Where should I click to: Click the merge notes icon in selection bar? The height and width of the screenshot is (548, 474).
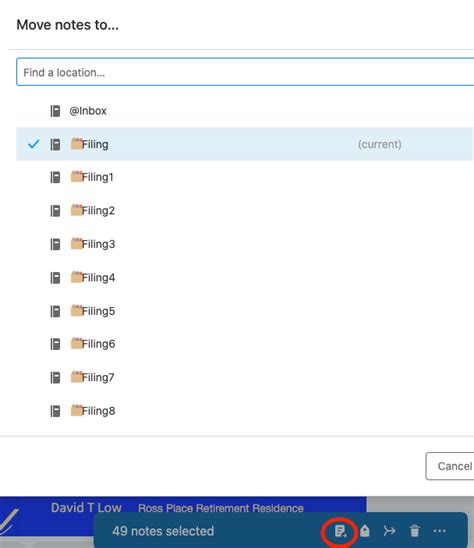coord(389,531)
